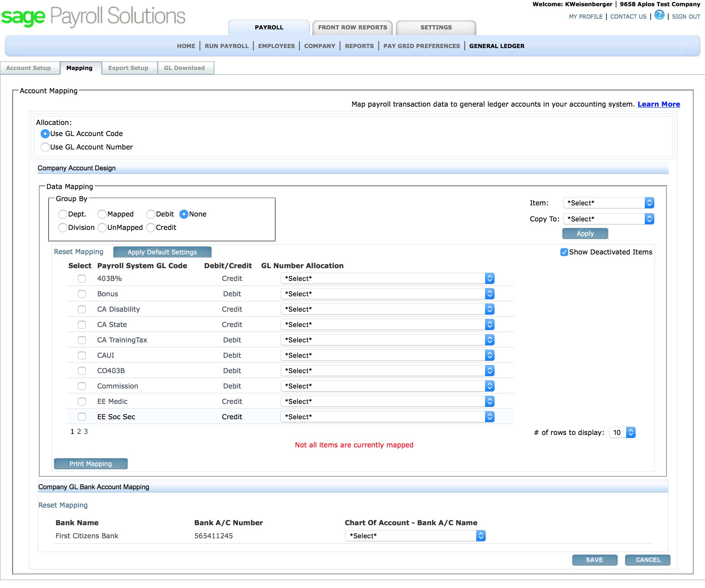Switch to the PAYROLL top tab

point(269,27)
